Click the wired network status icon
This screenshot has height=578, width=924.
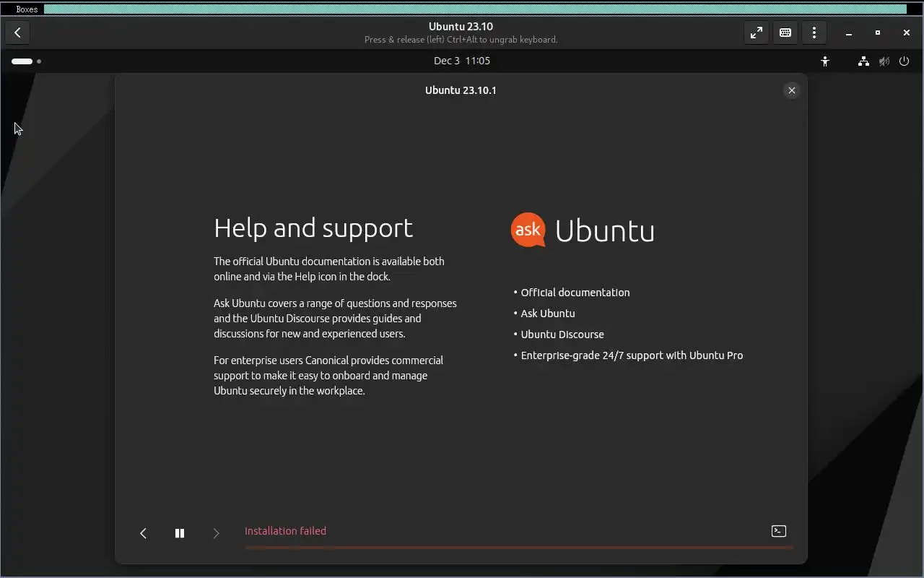click(863, 61)
